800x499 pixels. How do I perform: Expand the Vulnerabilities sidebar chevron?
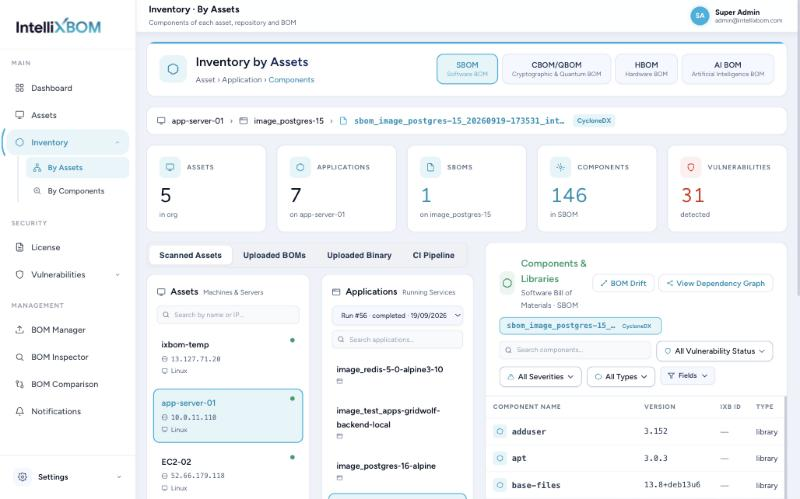(x=117, y=275)
